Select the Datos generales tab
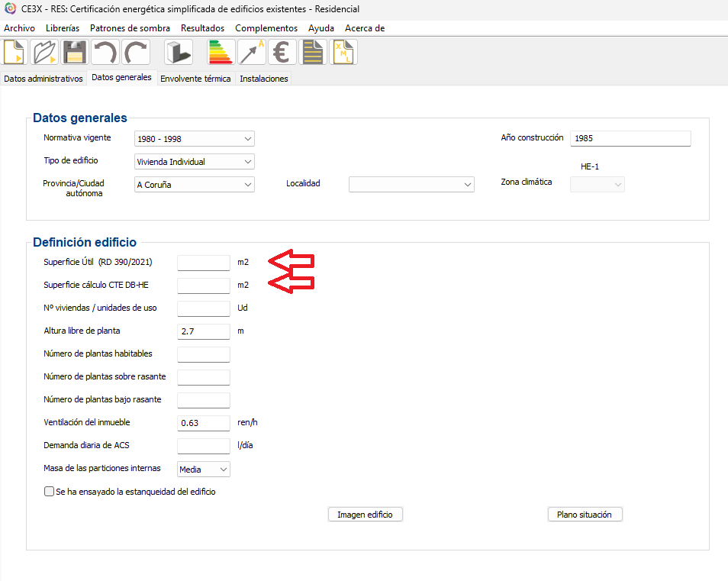Screen dimensions: 728x581 [121, 77]
